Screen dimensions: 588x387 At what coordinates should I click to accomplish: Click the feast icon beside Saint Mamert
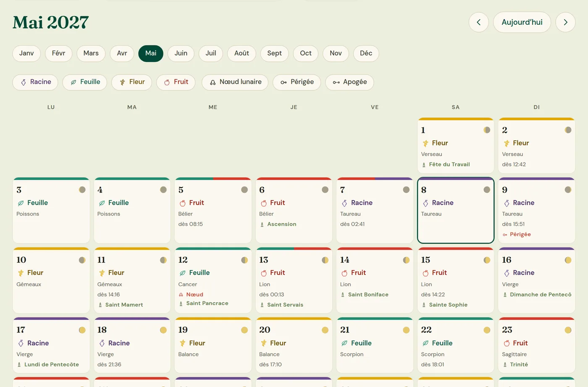100,305
